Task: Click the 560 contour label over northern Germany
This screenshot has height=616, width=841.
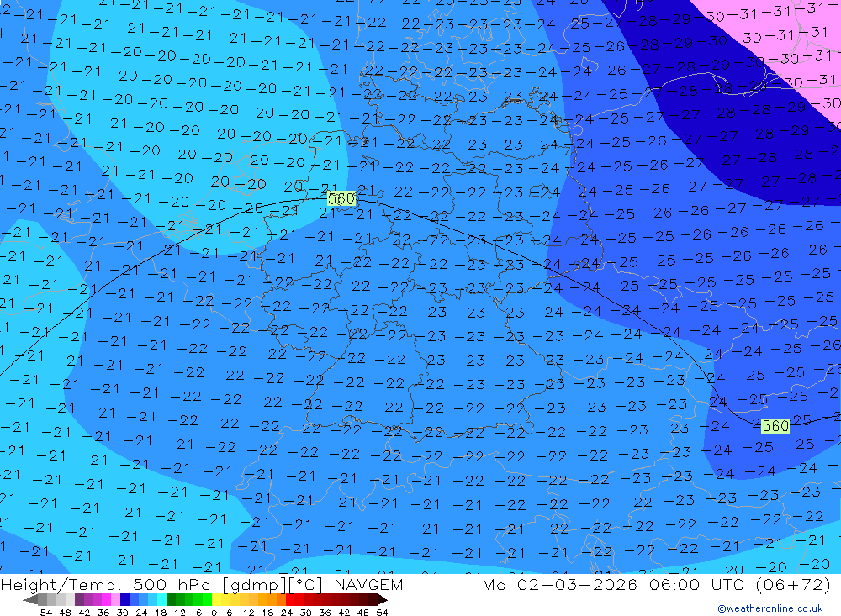Action: pyautogui.click(x=341, y=199)
